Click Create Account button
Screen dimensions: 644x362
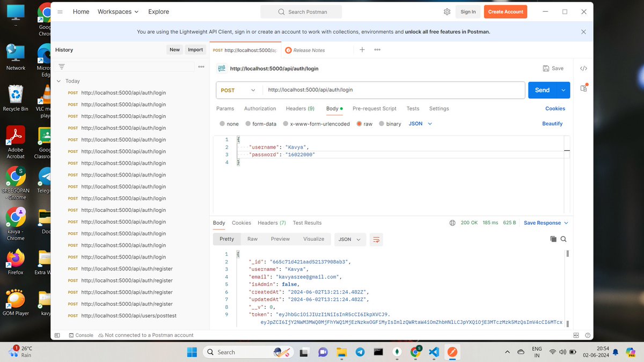[506, 12]
